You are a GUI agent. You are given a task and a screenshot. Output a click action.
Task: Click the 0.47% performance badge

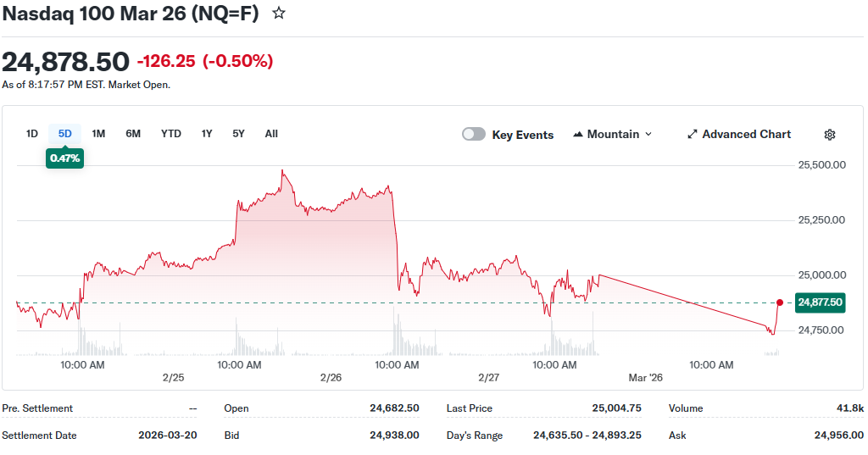tap(64, 158)
